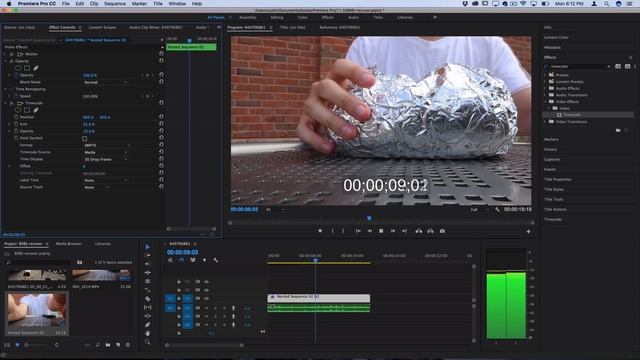This screenshot has width=640, height=360.
Task: Open the Metadata panel
Action: [552, 47]
